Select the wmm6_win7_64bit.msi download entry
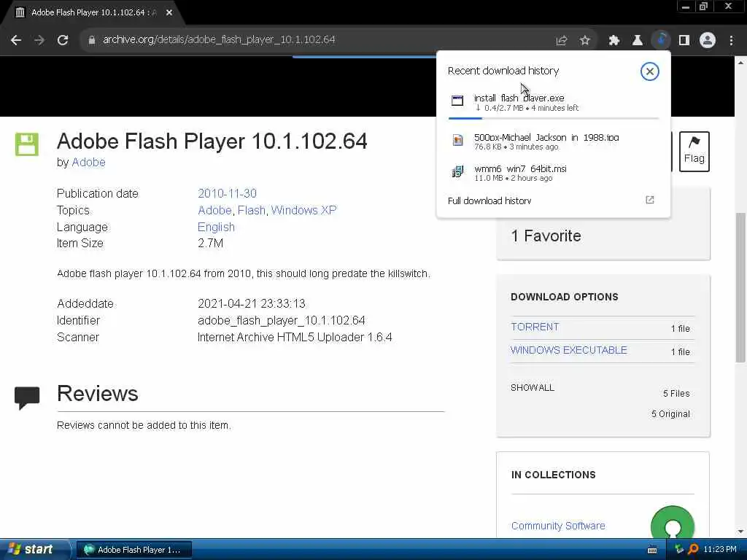Screen dimensions: 747x560 tap(553, 172)
